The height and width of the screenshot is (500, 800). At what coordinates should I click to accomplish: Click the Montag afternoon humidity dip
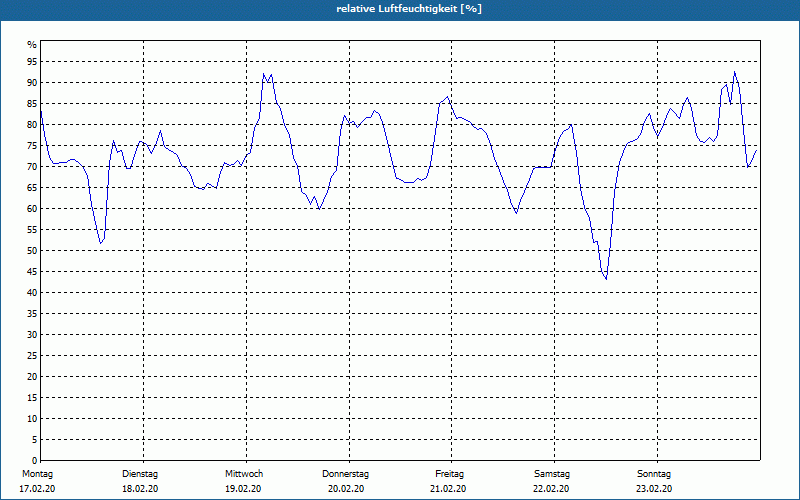pos(101,243)
